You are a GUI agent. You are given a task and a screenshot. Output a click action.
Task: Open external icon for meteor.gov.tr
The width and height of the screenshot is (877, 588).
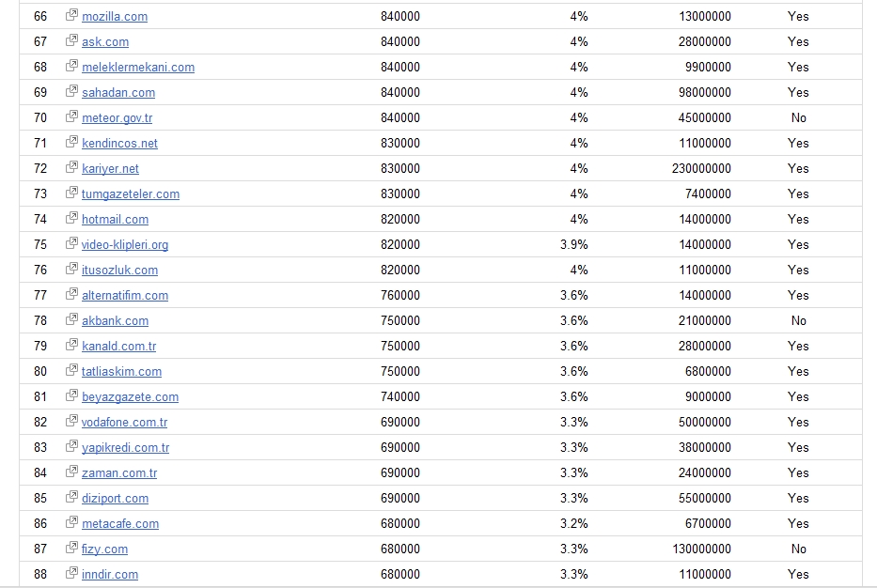[71, 116]
